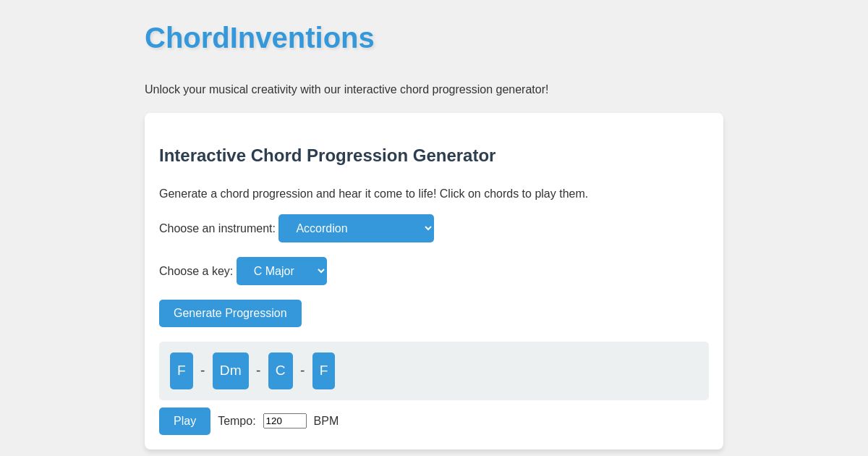This screenshot has width=868, height=456.
Task: Change instrument from Accordion to another option
Action: coord(356,228)
